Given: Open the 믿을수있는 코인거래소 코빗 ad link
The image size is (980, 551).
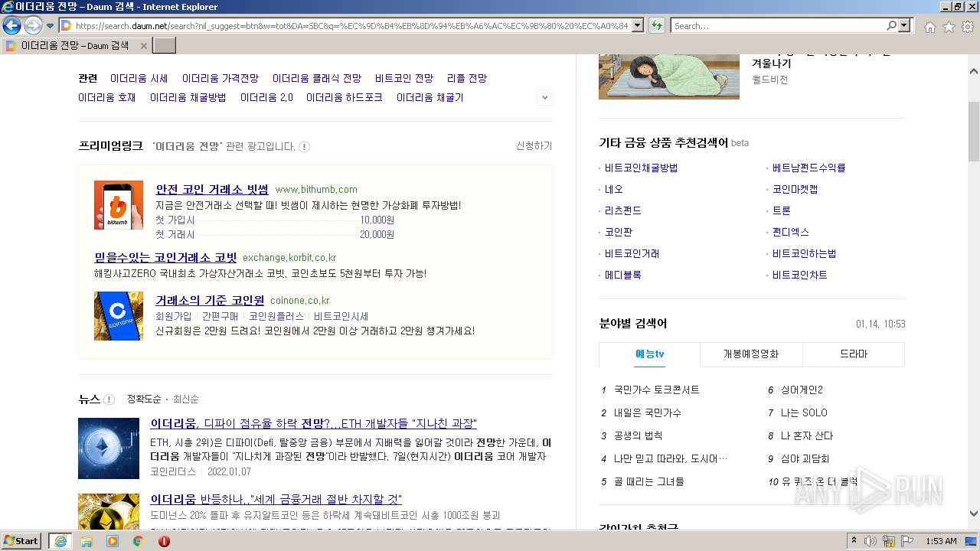Looking at the screenshot, I should pyautogui.click(x=165, y=257).
